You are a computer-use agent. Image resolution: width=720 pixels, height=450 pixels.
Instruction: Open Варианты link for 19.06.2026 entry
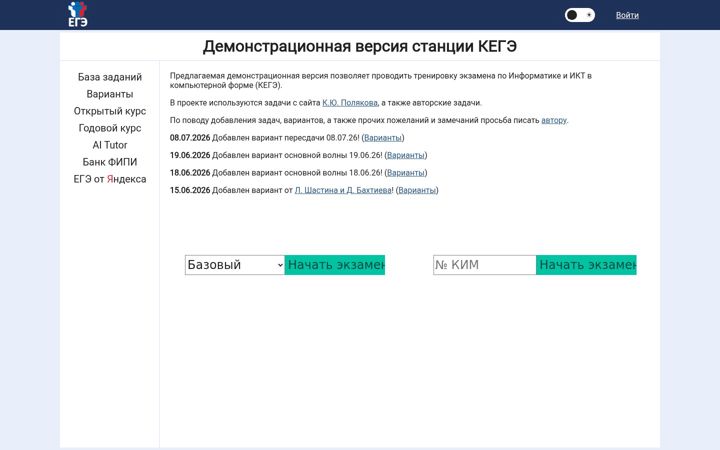click(405, 155)
